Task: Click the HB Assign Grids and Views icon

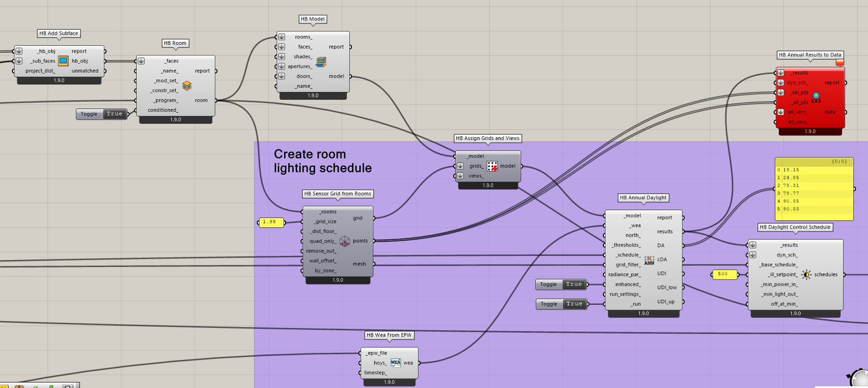Action: 492,166
